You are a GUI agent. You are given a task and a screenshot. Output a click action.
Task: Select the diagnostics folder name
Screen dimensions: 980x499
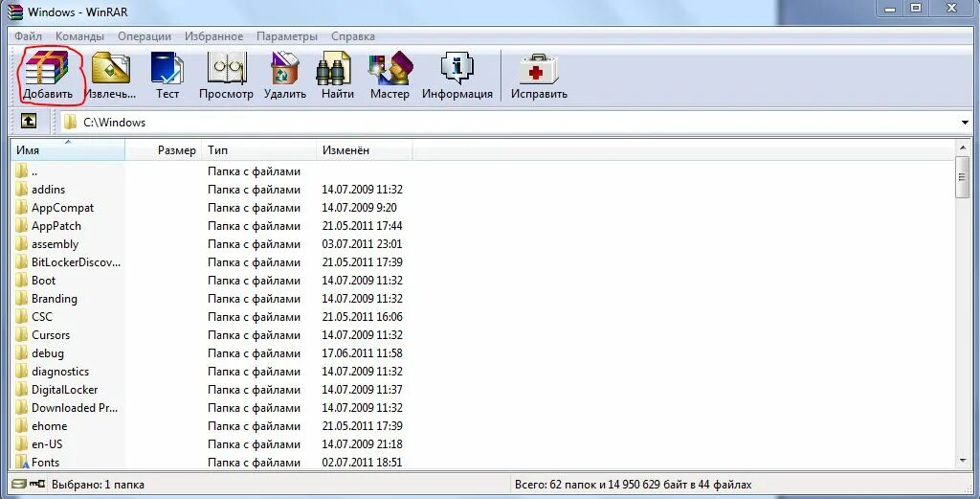(x=60, y=371)
